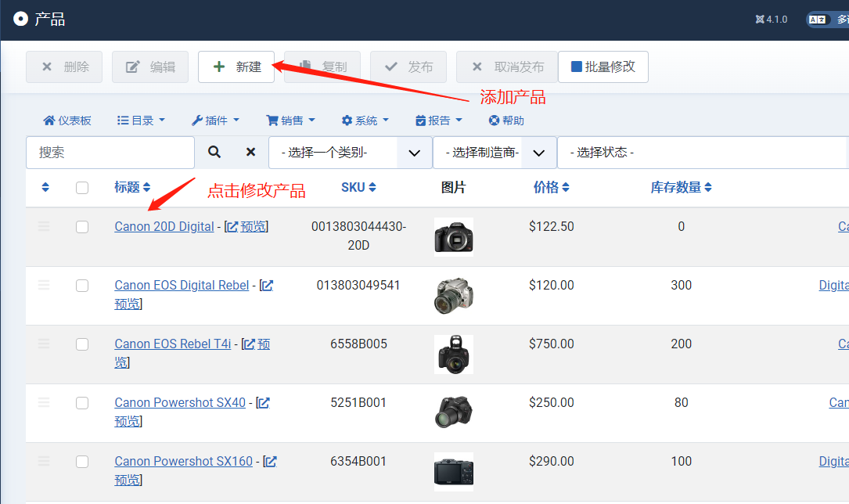Open the 目录 catalog menu
The width and height of the screenshot is (849, 504).
(x=142, y=121)
